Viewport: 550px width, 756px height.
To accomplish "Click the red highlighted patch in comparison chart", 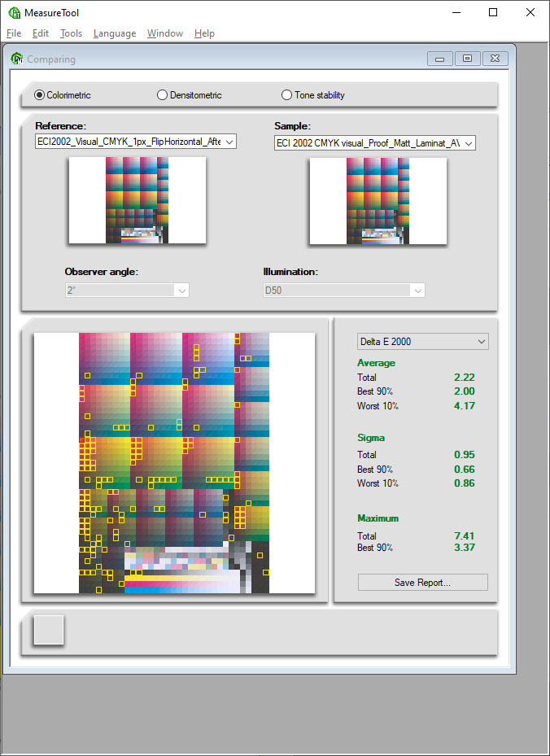I will [81, 439].
